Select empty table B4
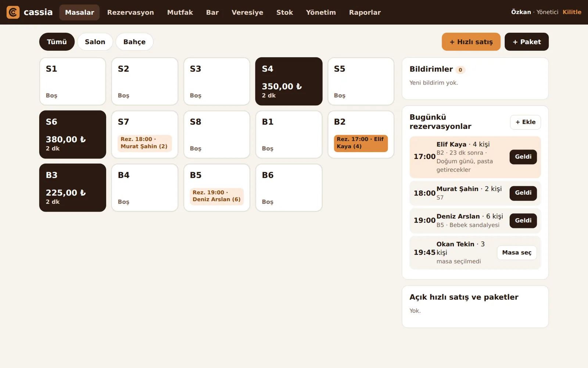 click(x=145, y=188)
